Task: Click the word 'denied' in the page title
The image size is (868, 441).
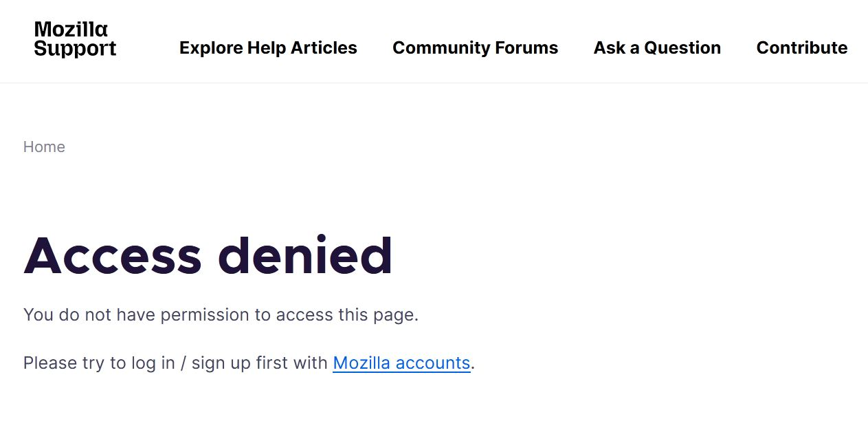Action: [x=305, y=255]
